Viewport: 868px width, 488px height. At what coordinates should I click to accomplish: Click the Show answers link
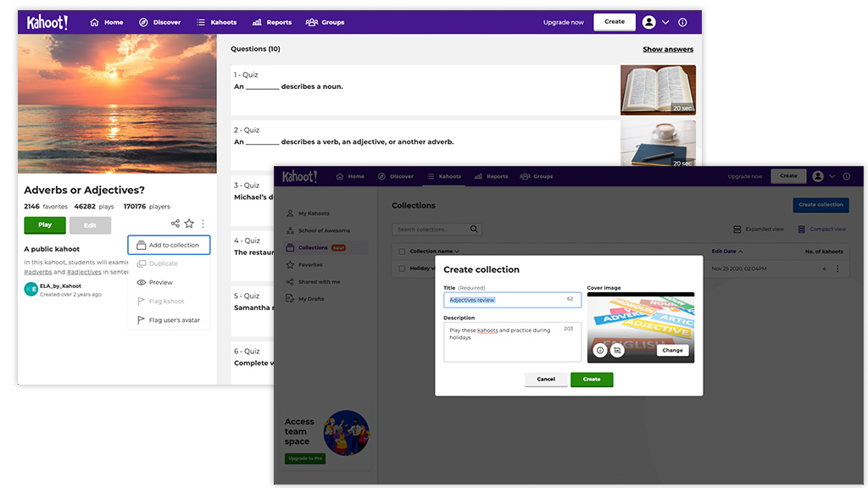(668, 49)
